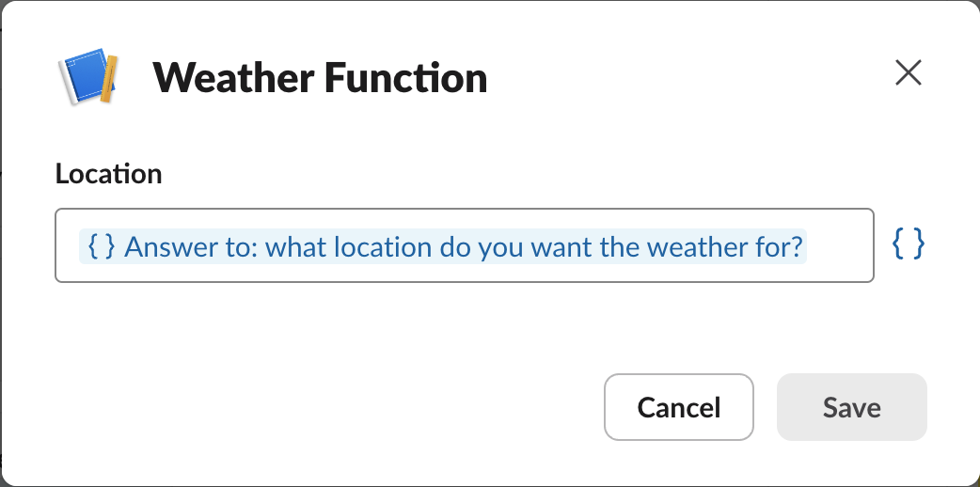Close the Weather Function dialog with X
Image resolution: width=980 pixels, height=487 pixels.
pos(908,73)
